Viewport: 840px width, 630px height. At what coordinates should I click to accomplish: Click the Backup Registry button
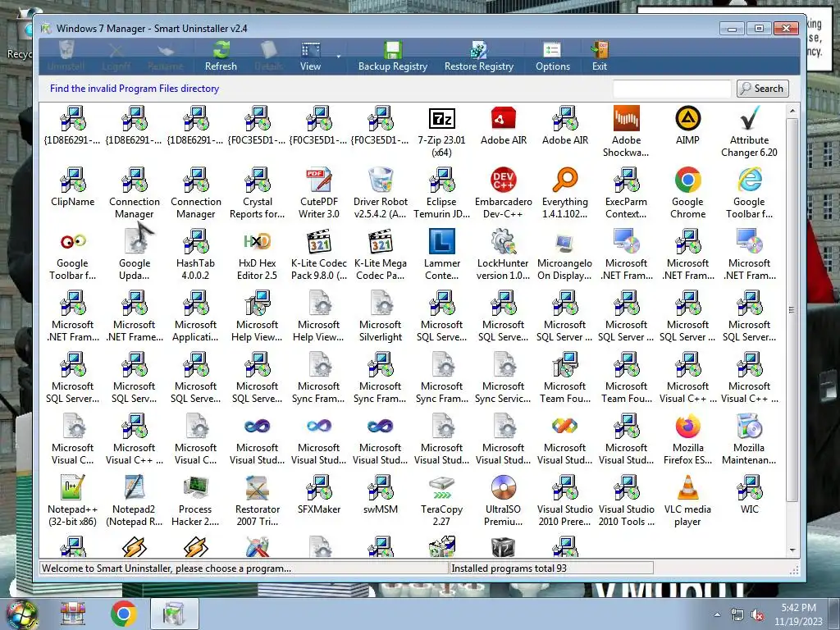(x=393, y=57)
